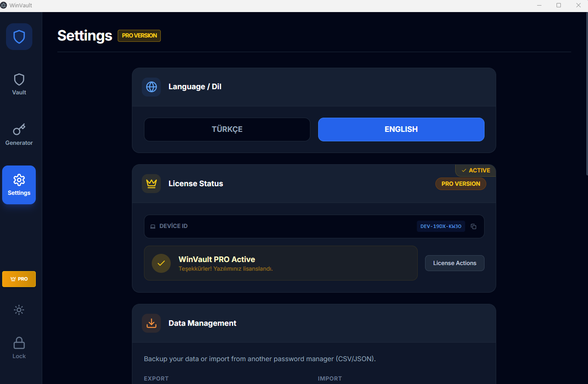Open the Vault section in sidebar
The width and height of the screenshot is (588, 384).
point(19,84)
